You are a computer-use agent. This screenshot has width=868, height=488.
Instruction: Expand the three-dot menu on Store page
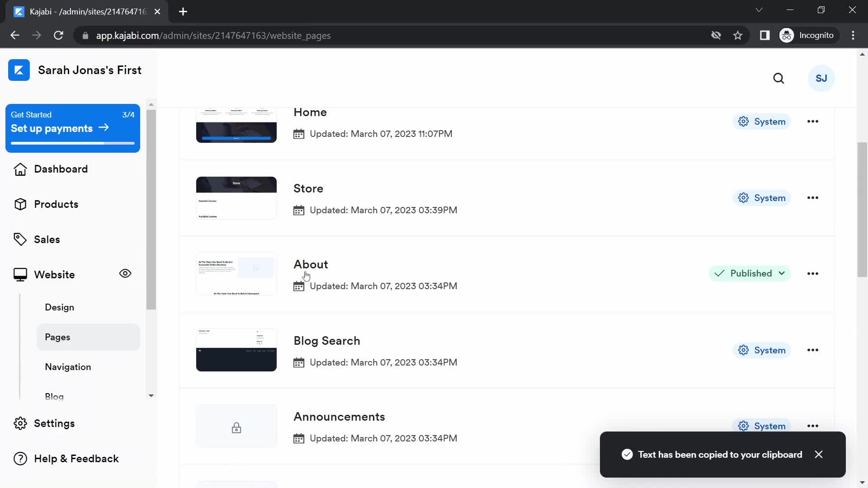(812, 197)
